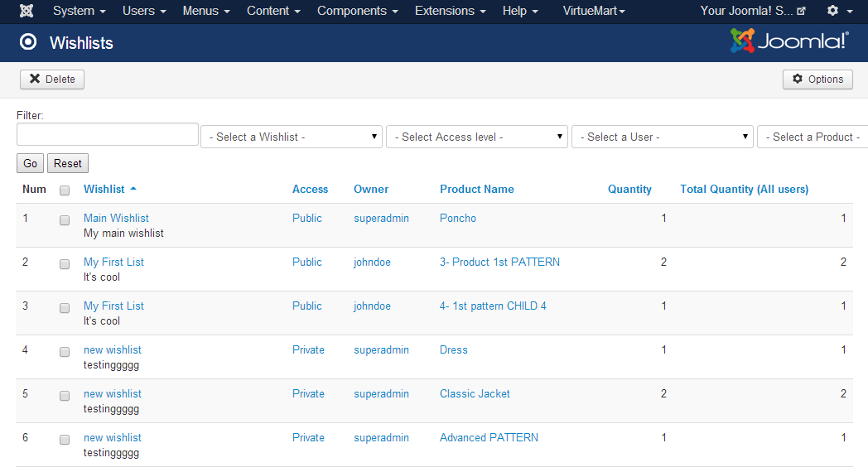The image size is (868, 472).
Task: Click the Options button
Action: pos(817,79)
